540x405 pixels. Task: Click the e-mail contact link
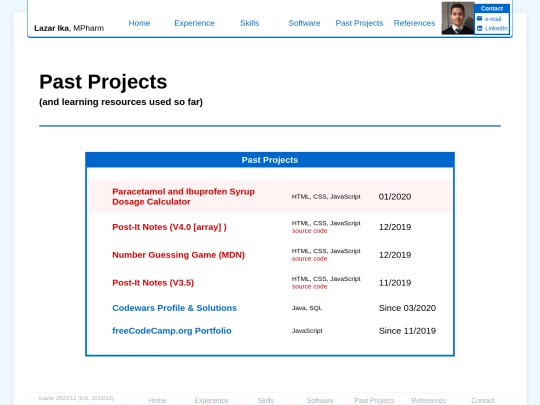click(493, 19)
